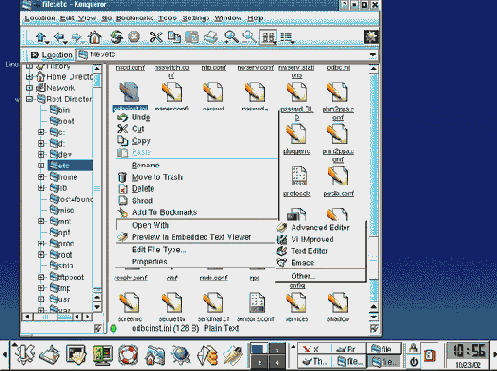Open Properties from the context menu
The height and width of the screenshot is (371, 497).
[195, 261]
